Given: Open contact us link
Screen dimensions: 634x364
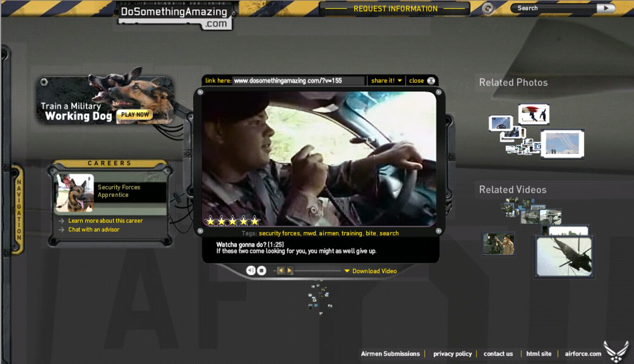Looking at the screenshot, I should pyautogui.click(x=498, y=354).
